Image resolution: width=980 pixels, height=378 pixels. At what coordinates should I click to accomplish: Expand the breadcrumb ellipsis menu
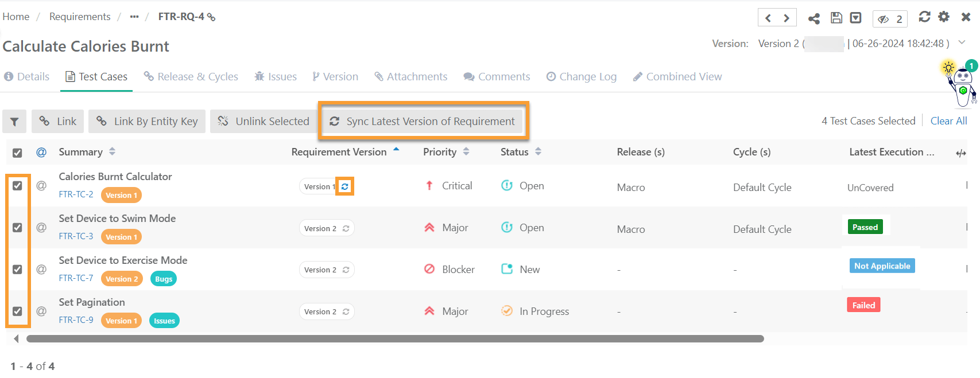[134, 17]
